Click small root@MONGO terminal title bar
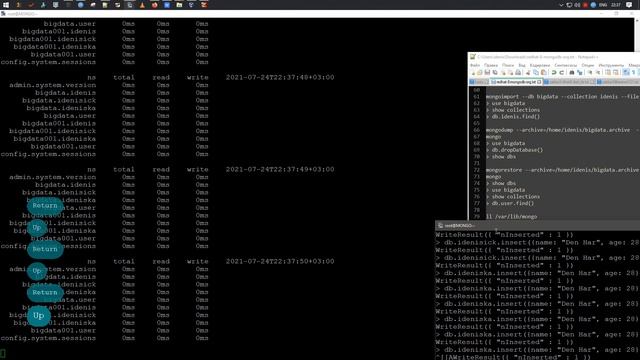The height and width of the screenshot is (360, 640). (537, 225)
